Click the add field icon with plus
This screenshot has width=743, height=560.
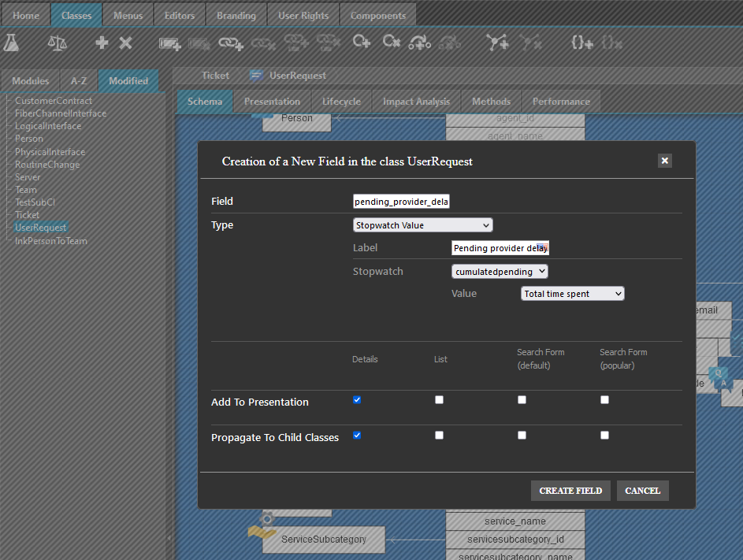coord(169,43)
